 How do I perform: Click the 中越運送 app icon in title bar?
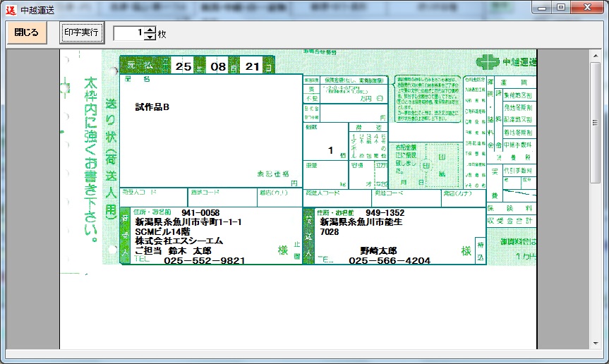pos(10,8)
